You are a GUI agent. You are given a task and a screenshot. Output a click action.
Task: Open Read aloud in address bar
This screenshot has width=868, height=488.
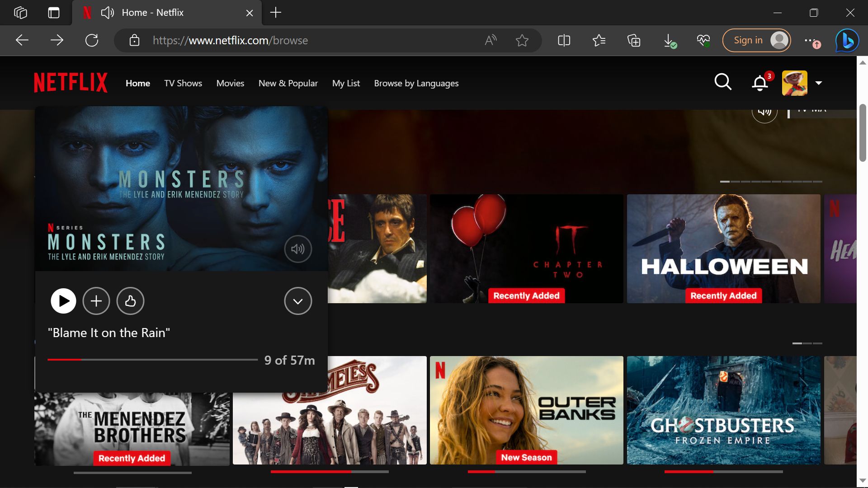(491, 41)
